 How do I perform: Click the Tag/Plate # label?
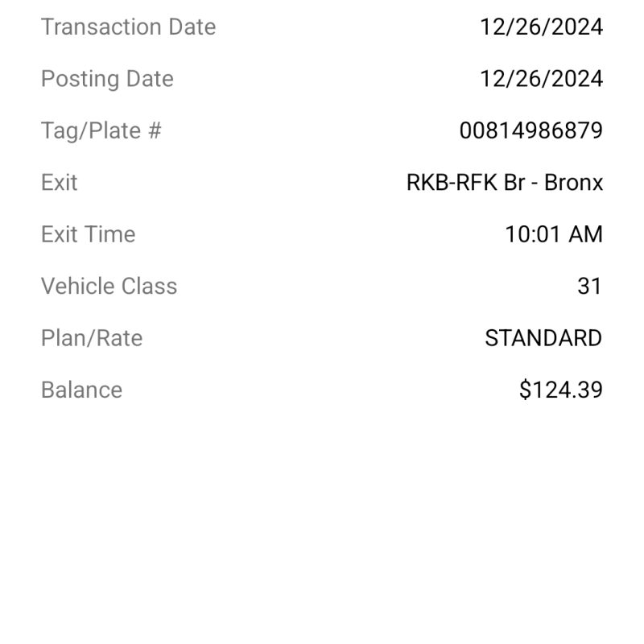tap(101, 131)
